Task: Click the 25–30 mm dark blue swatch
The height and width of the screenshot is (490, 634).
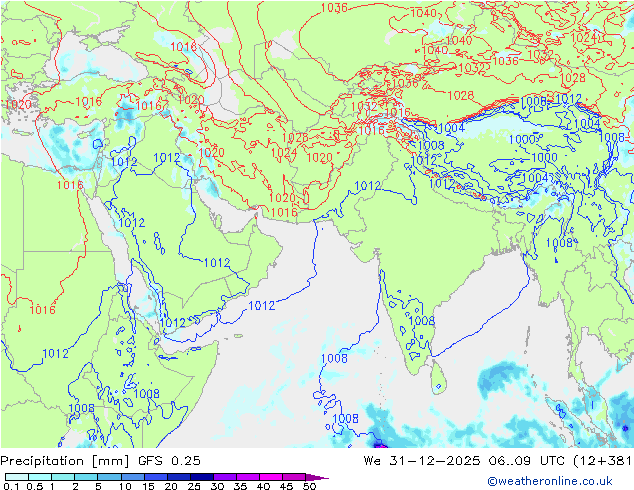Action: tap(202, 477)
